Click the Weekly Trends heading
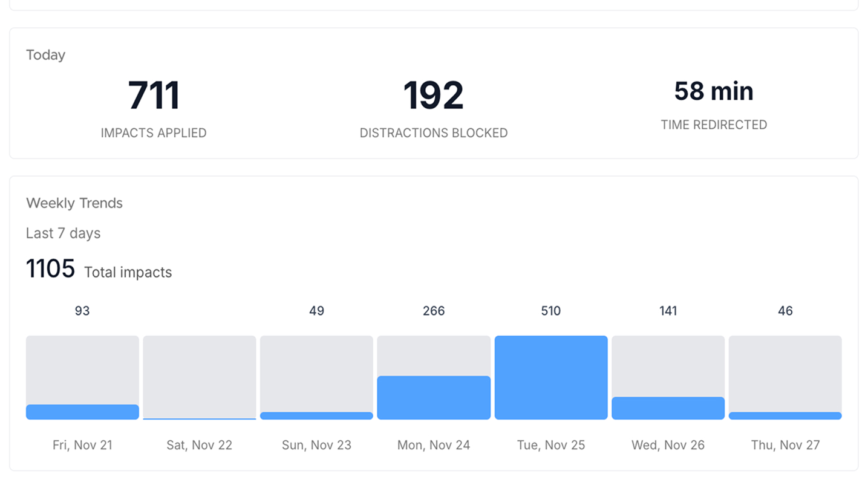This screenshot has height=491, width=868. (x=74, y=203)
